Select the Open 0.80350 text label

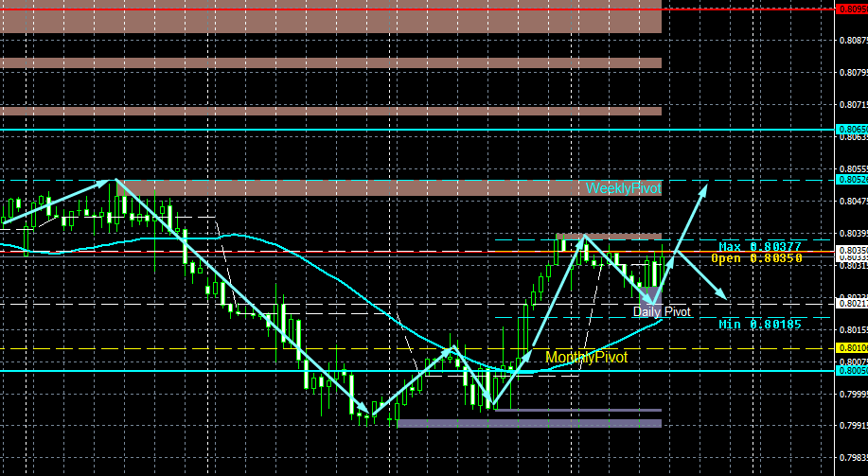(x=756, y=258)
